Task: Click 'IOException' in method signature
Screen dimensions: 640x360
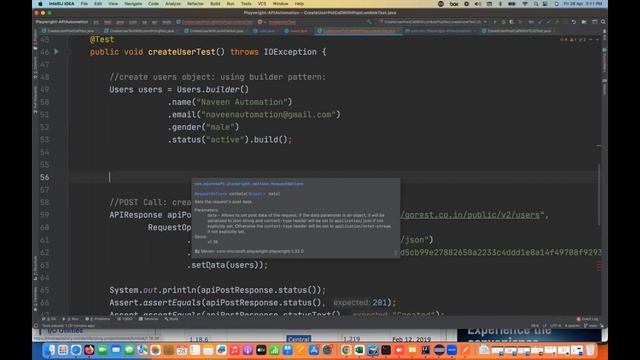Action: point(290,52)
